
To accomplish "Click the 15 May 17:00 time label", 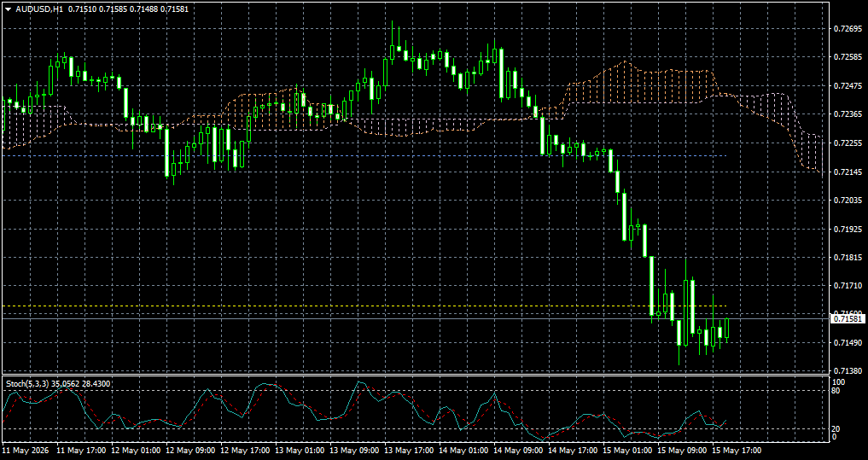I will click(x=737, y=451).
